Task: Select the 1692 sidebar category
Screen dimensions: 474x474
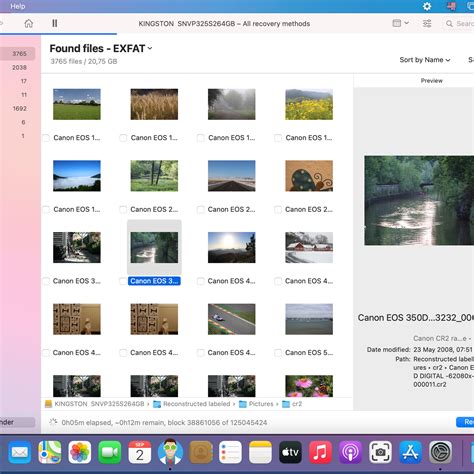Action: pyautogui.click(x=20, y=109)
